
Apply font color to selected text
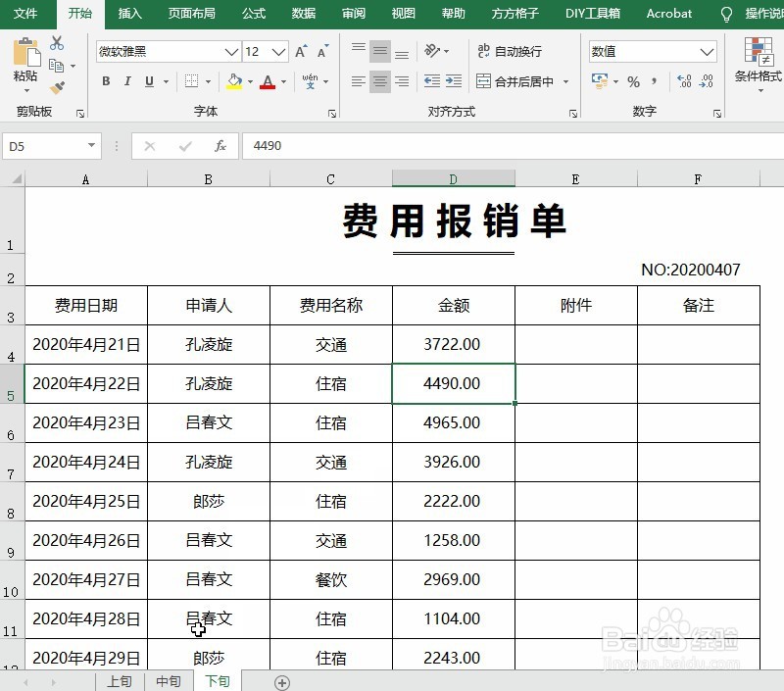269,81
